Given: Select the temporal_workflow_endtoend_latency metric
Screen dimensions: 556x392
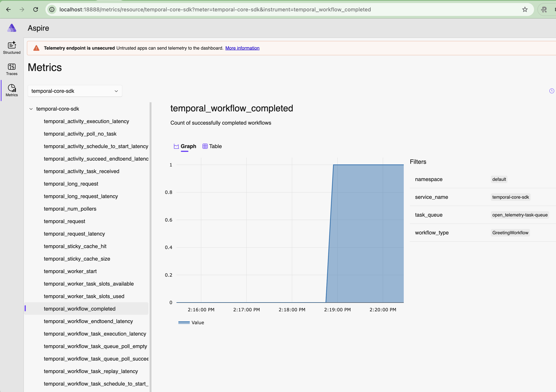Looking at the screenshot, I should [x=88, y=321].
